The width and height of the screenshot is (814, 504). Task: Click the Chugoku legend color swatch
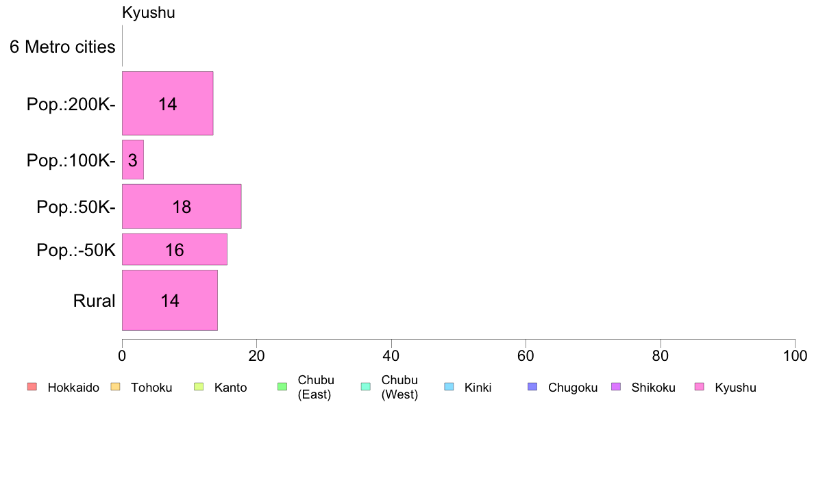pyautogui.click(x=532, y=387)
